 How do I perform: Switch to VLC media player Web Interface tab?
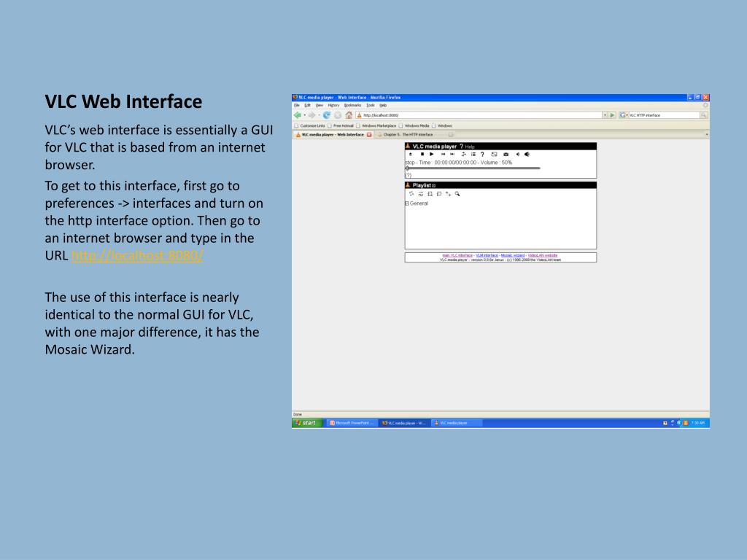tap(332, 135)
